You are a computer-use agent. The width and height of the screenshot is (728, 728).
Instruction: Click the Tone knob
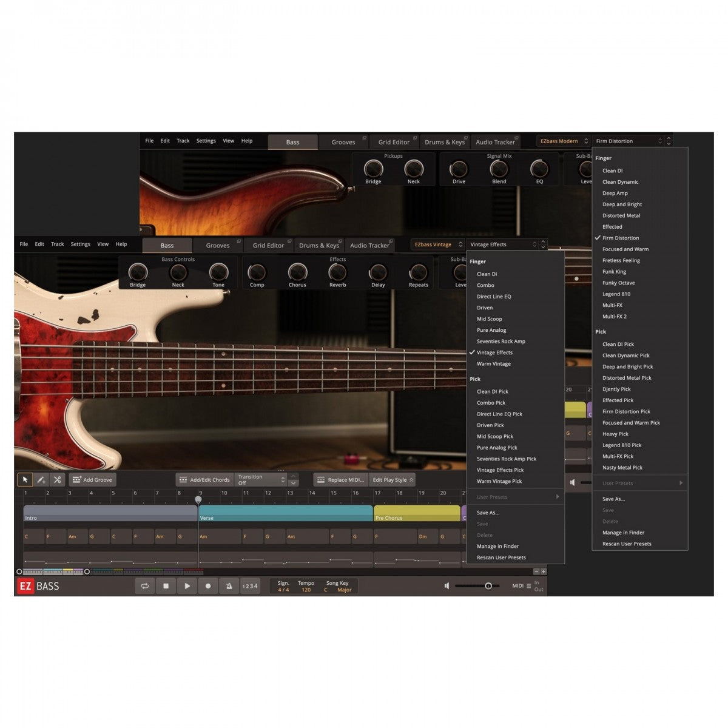click(x=218, y=272)
